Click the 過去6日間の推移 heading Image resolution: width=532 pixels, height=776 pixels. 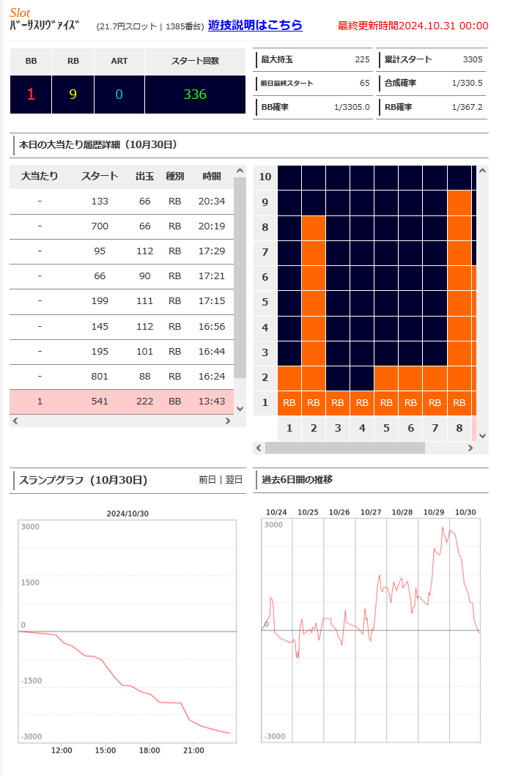coord(297,479)
